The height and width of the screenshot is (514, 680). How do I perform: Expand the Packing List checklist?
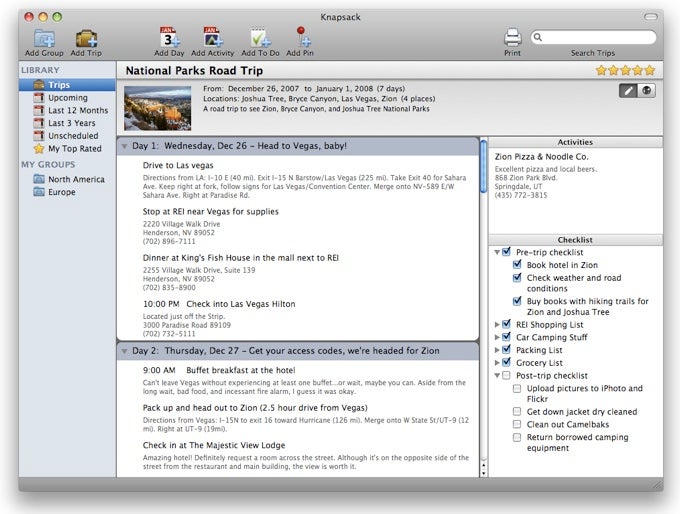click(497, 350)
